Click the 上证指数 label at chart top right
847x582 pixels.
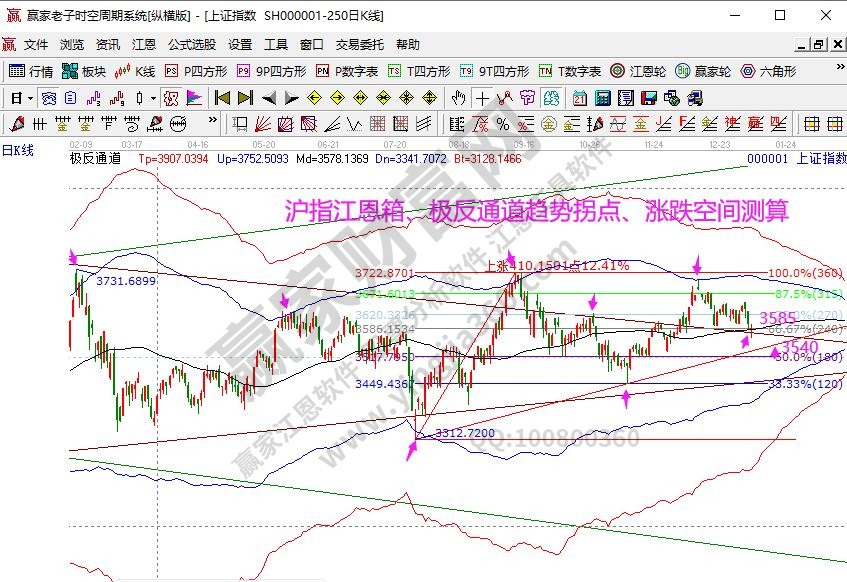point(821,158)
